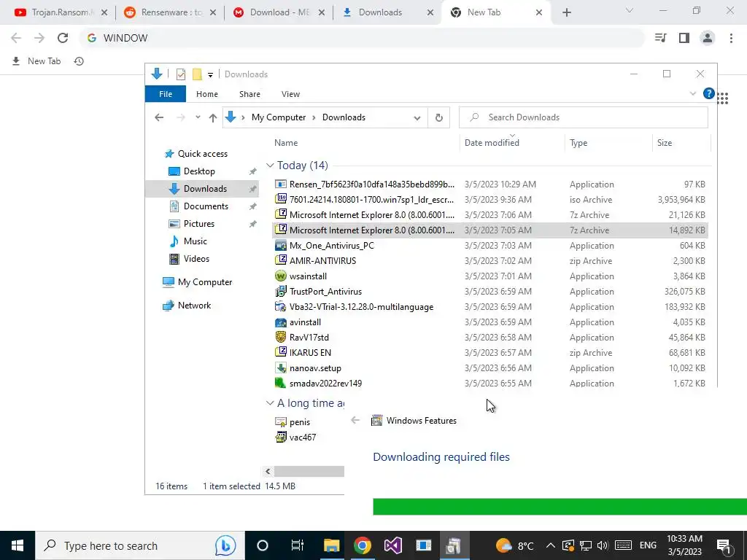Viewport: 747px width, 560px height.
Task: Open Customize Quick Access Toolbar dropdown
Action: 210,75
